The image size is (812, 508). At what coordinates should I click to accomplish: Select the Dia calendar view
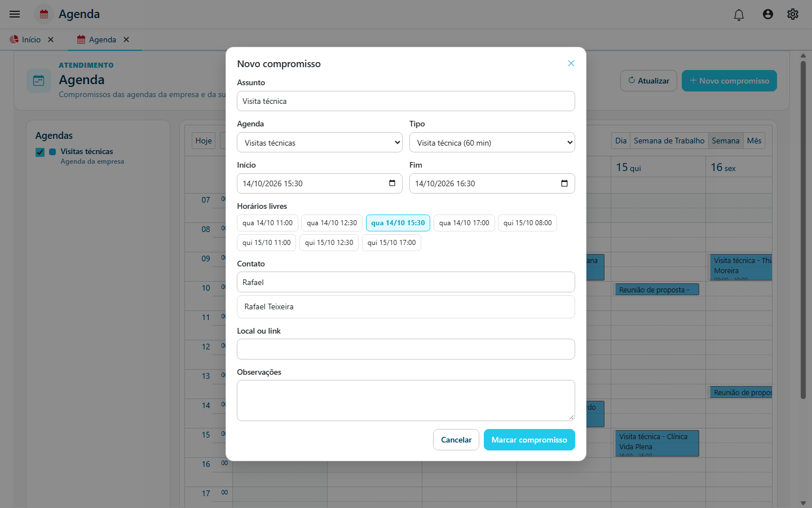[621, 141]
